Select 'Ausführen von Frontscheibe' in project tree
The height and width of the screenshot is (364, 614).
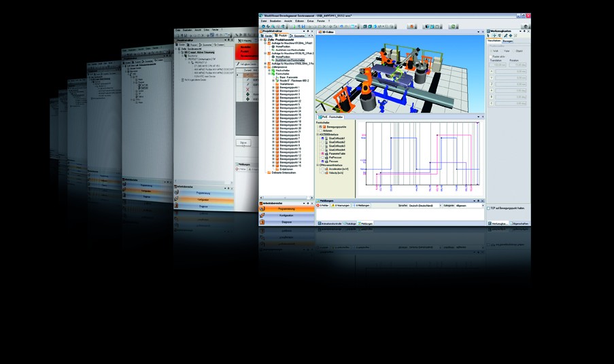pos(290,60)
